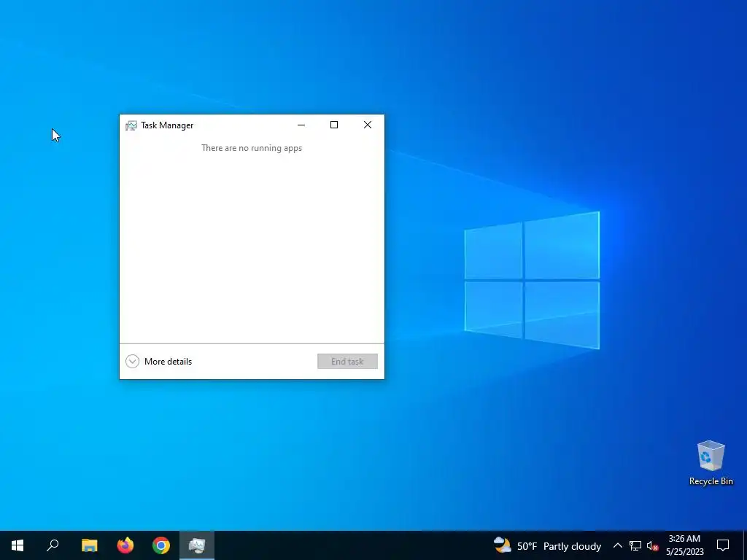Maximize the Task Manager window
Viewport: 747px width, 560px height.
334,125
